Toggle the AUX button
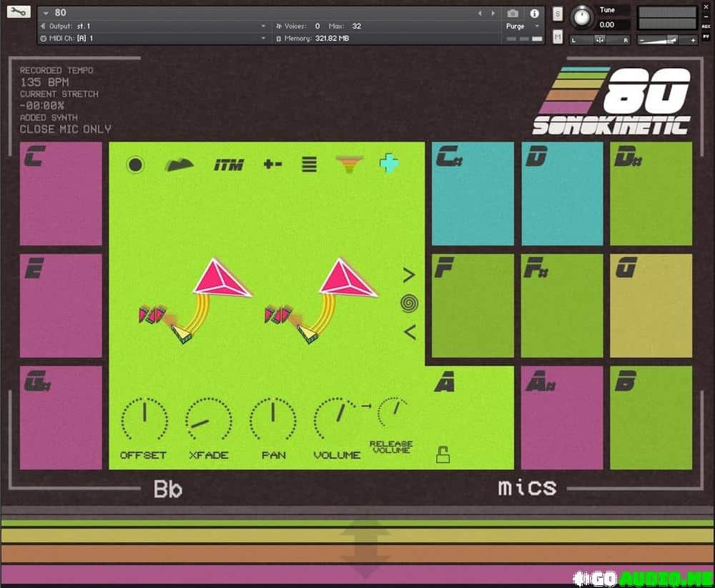 click(x=706, y=26)
